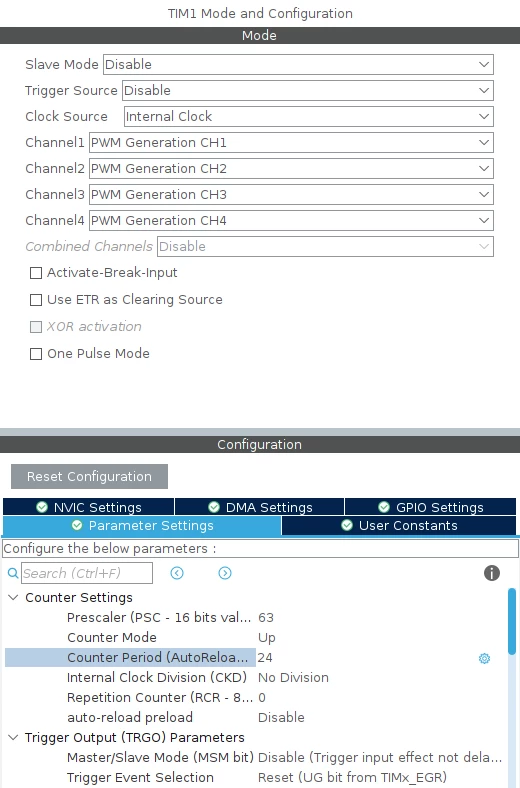Switch to User Constants tab
520x788 pixels.
point(399,526)
